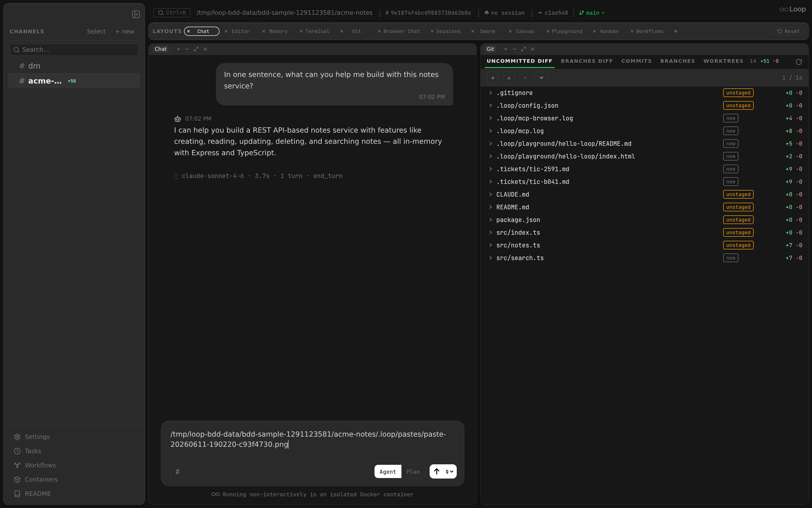Image resolution: width=812 pixels, height=508 pixels.
Task: Add a tab in the Git panel
Action: pos(505,49)
